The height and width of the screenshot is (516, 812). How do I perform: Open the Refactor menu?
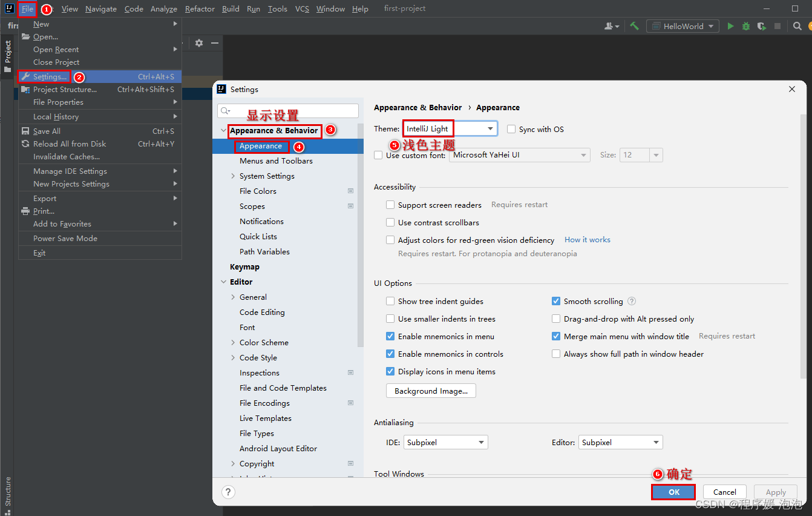[200, 8]
